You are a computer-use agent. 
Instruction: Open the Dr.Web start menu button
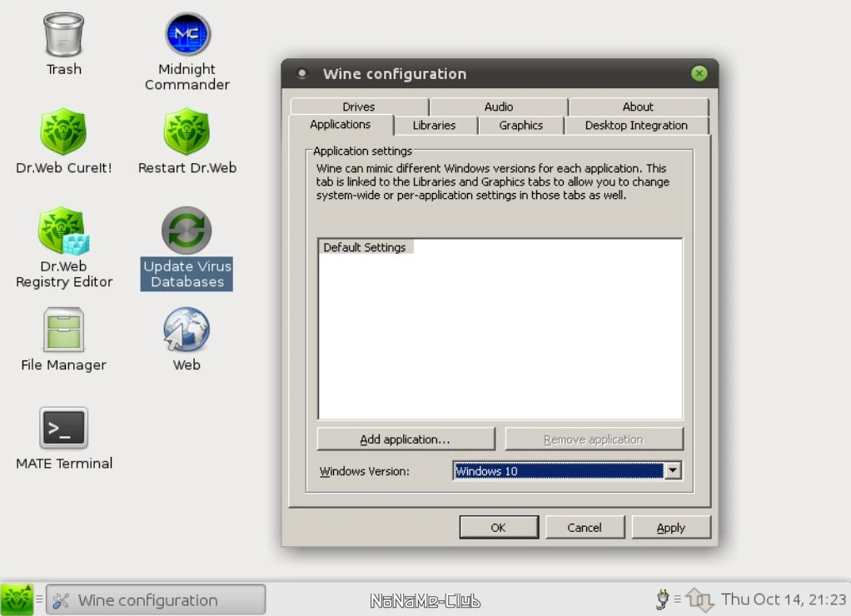(x=17, y=599)
